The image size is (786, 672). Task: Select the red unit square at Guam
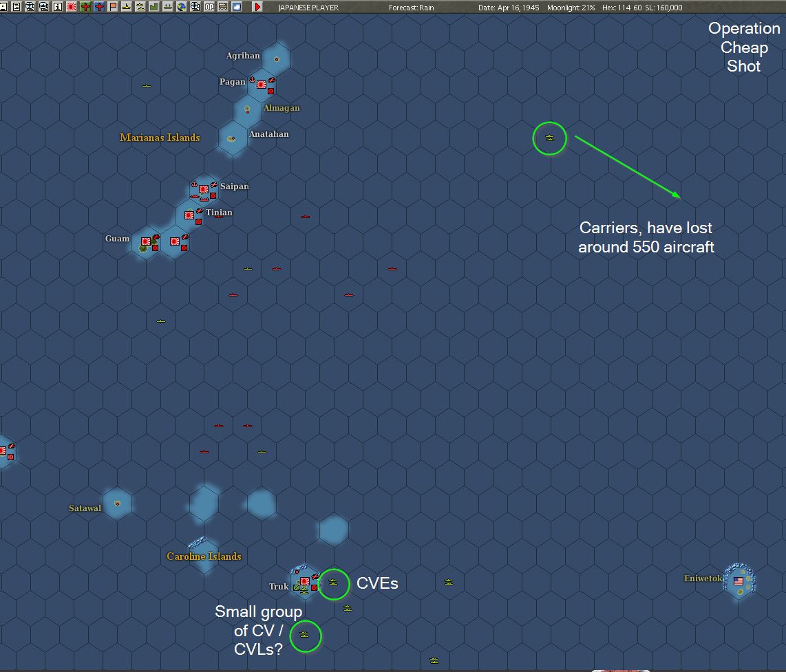[156, 248]
